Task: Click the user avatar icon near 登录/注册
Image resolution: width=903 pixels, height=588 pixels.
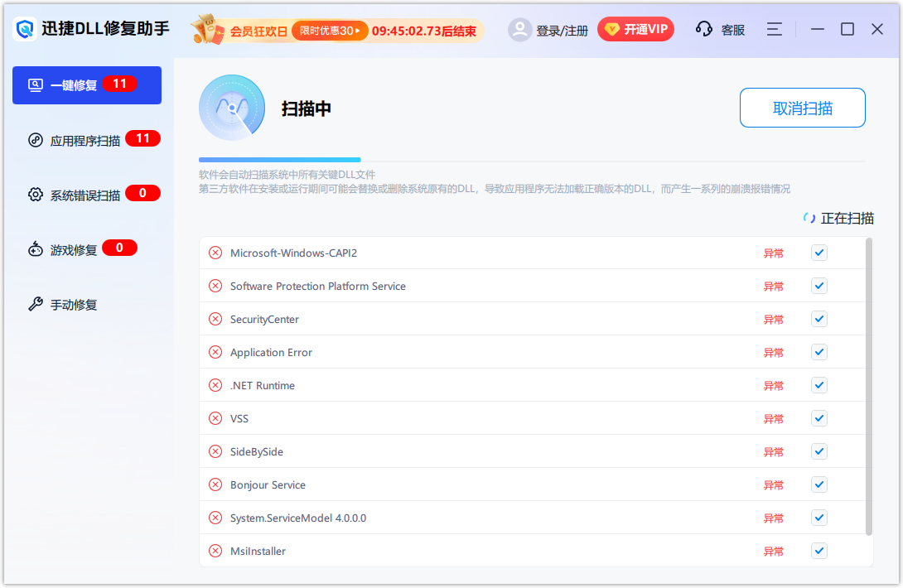Action: (520, 29)
